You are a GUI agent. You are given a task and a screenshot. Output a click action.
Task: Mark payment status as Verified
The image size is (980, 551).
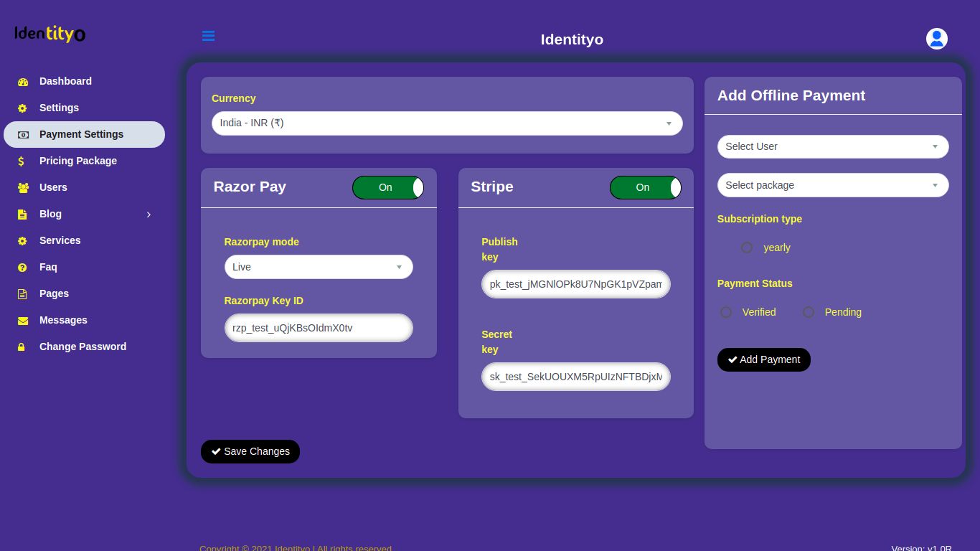[x=726, y=312]
